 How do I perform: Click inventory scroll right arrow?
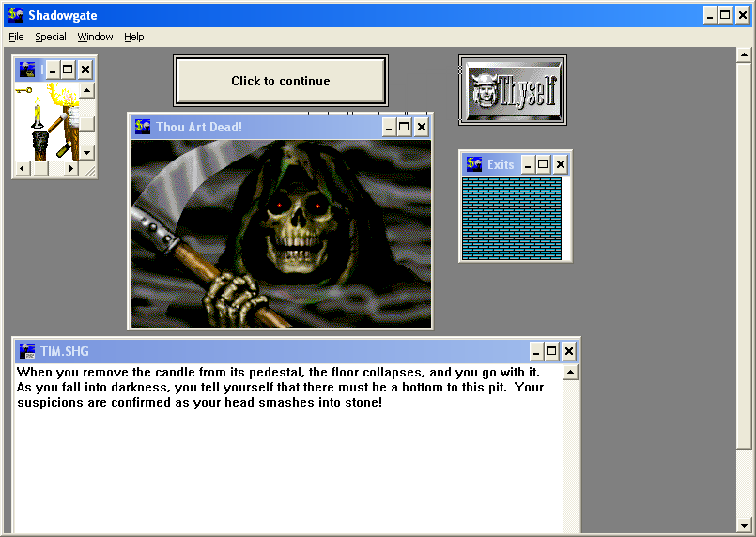(x=70, y=168)
